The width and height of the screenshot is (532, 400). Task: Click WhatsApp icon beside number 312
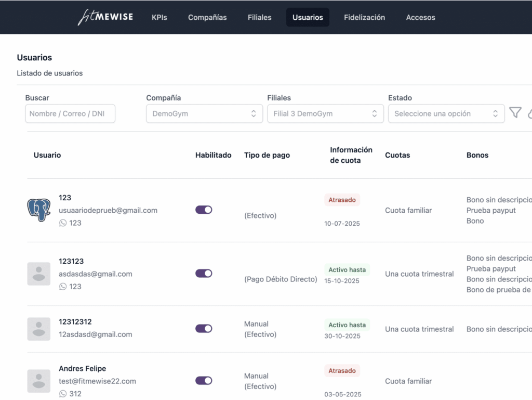pos(63,394)
